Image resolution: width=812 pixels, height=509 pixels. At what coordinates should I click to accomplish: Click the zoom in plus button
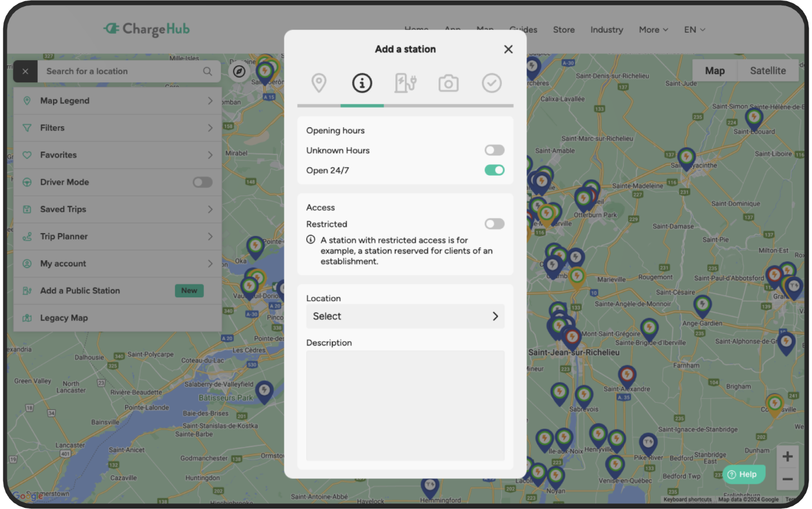coord(788,456)
